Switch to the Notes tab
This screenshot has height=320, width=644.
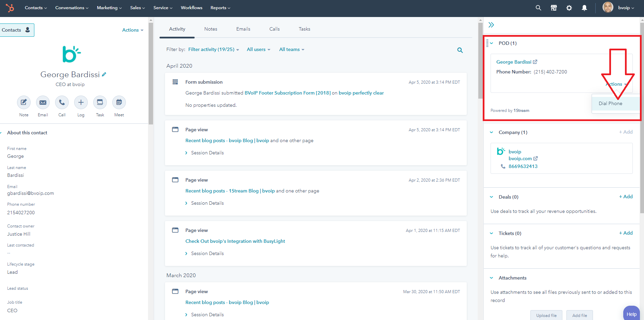coord(211,29)
